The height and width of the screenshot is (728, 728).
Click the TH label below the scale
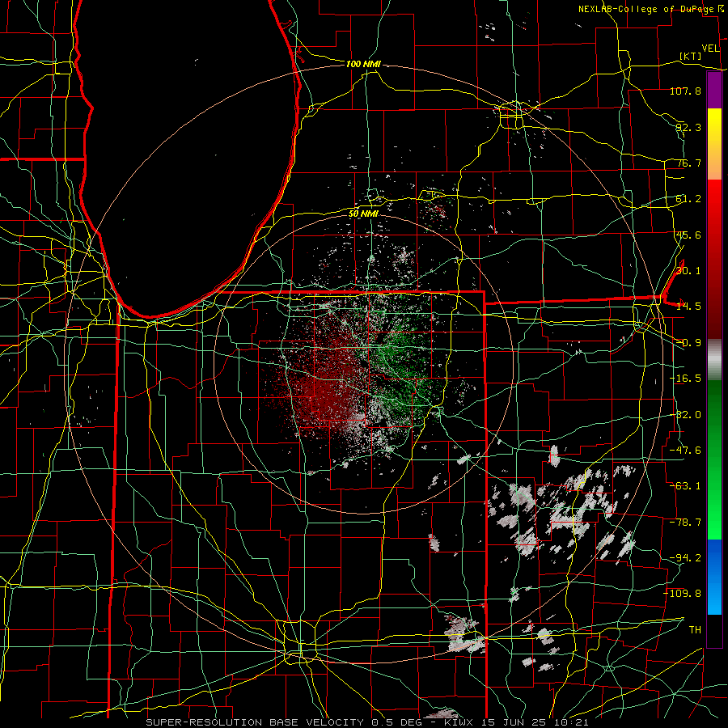click(695, 630)
